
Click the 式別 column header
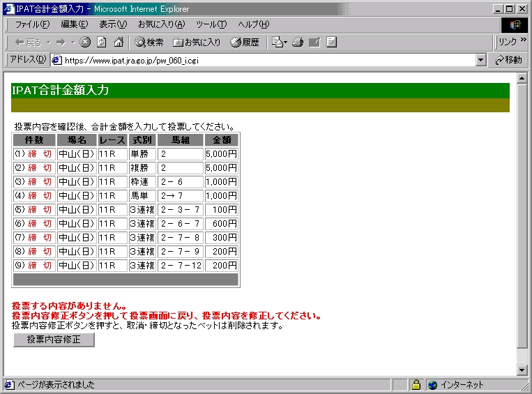(x=142, y=139)
